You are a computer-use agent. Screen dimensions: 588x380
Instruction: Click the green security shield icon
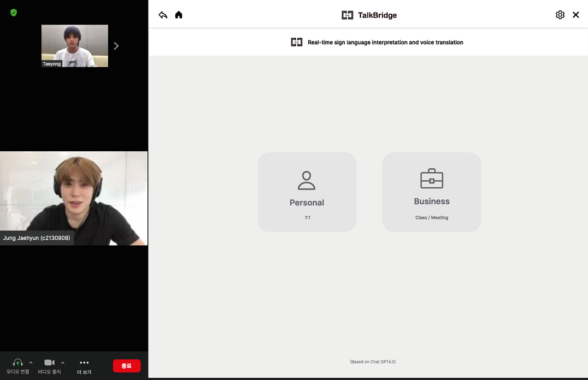tap(14, 13)
